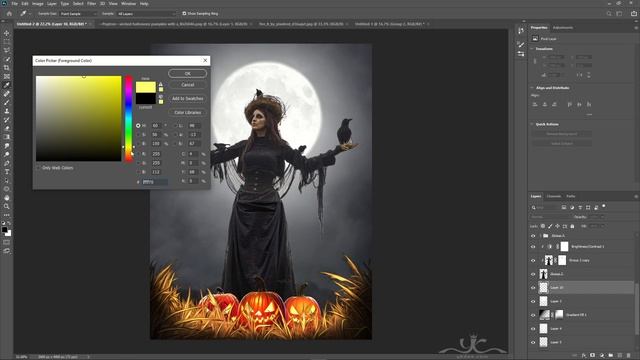Select the L (Lab lightness) radio button
Viewport: 640px width, 360px height.
click(176, 126)
